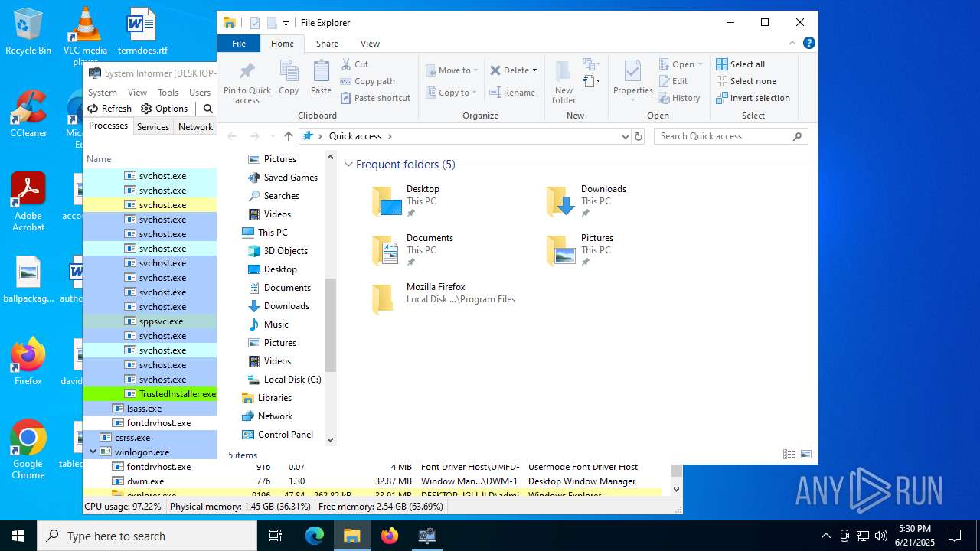
Task: Switch to the View ribbon tab
Action: pos(370,44)
